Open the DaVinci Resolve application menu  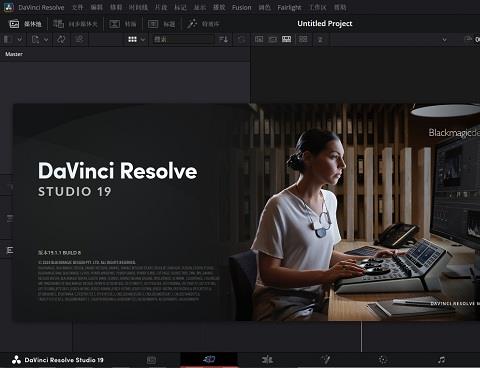[x=41, y=7]
